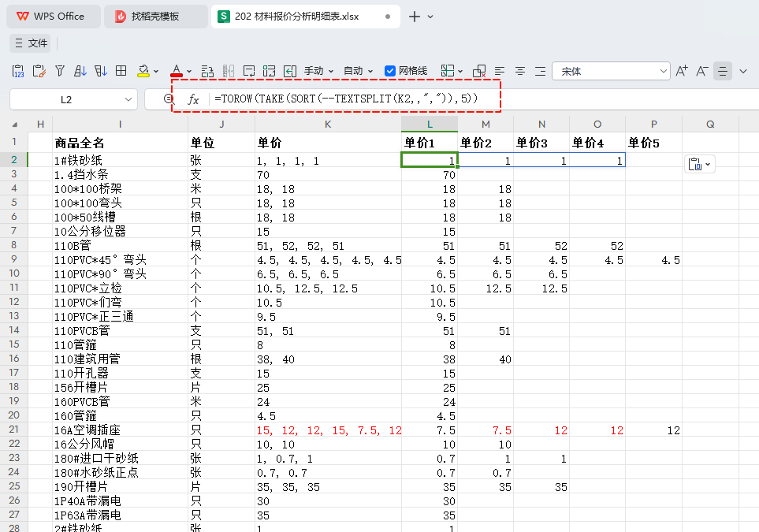Click the table borders grid icon
Viewport: 759px width, 532px height.
pyautogui.click(x=121, y=71)
